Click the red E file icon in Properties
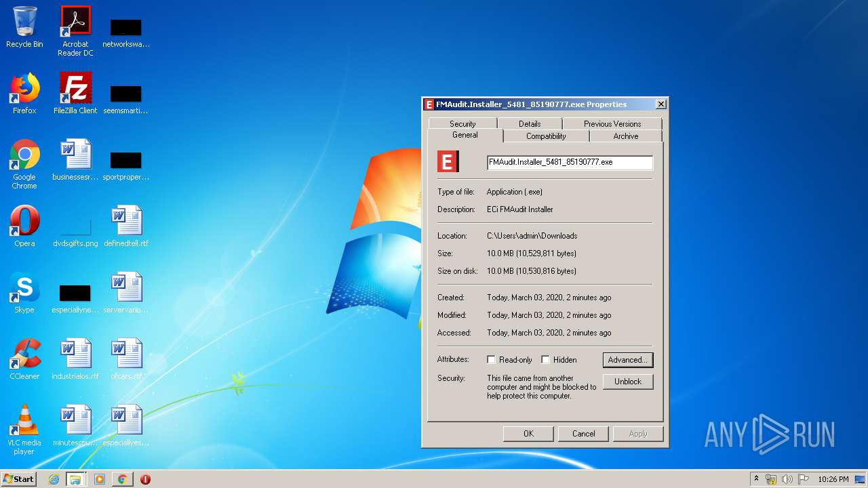The width and height of the screenshot is (868, 488). (x=448, y=161)
